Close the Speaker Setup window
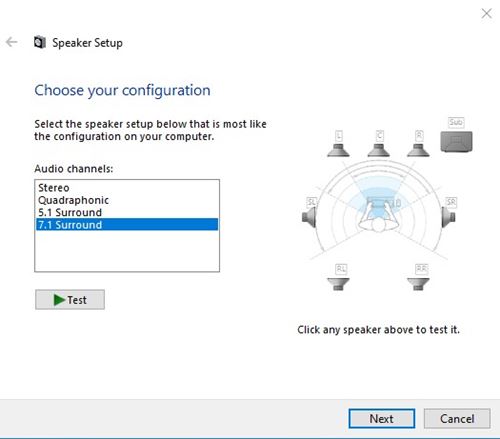The image size is (500, 439). click(486, 13)
